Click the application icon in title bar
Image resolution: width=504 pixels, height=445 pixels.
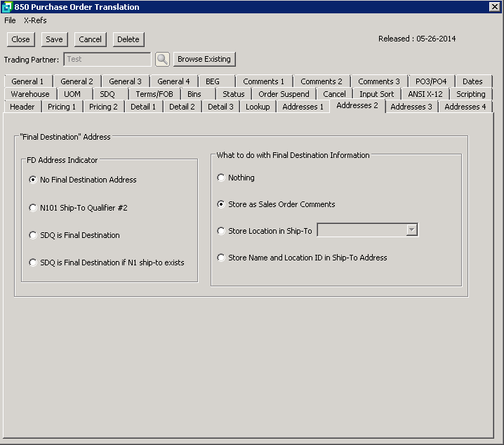tap(7, 7)
